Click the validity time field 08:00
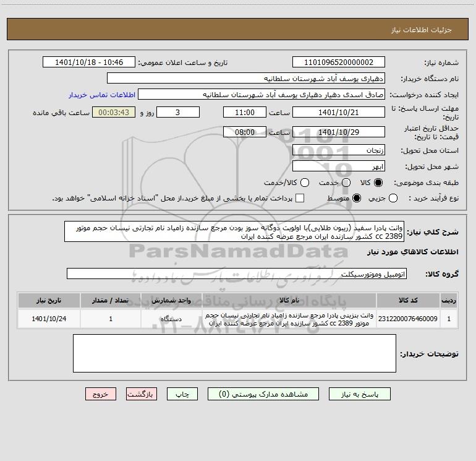This screenshot has width=476, height=461. [245, 132]
